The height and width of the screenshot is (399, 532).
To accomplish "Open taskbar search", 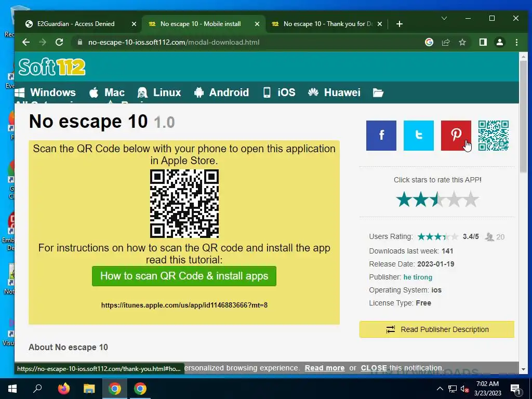I will tap(37, 389).
